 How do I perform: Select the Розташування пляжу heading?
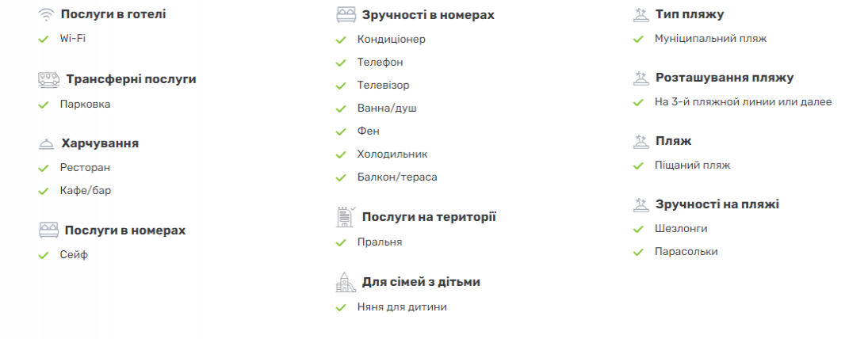point(725,78)
